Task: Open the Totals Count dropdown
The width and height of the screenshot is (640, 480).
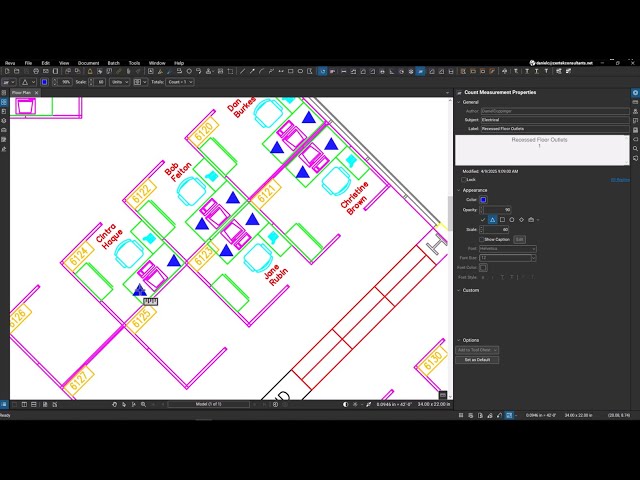Action: click(180, 82)
